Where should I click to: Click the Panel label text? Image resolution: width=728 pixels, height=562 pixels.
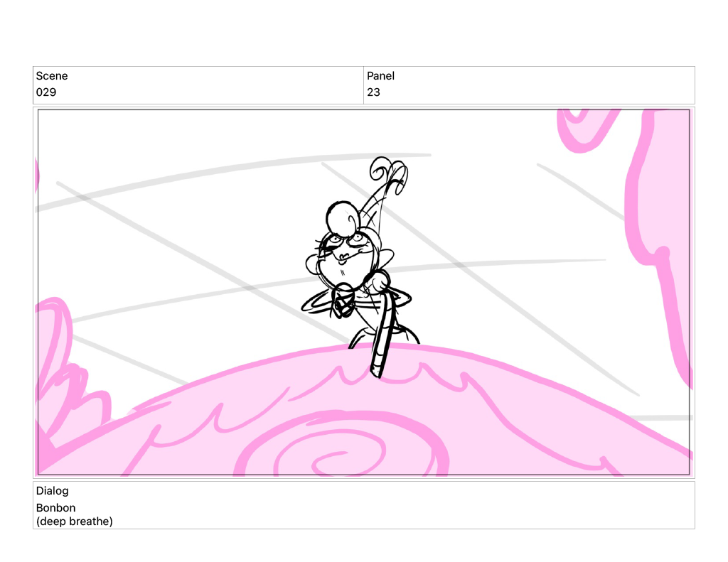(380, 76)
